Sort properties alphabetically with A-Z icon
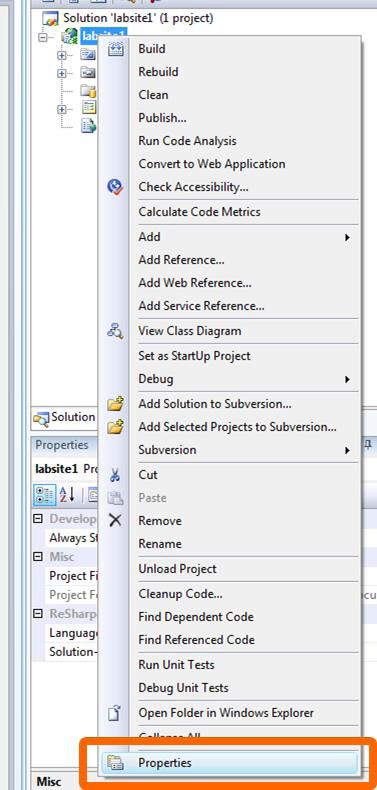The image size is (377, 790). 67,495
